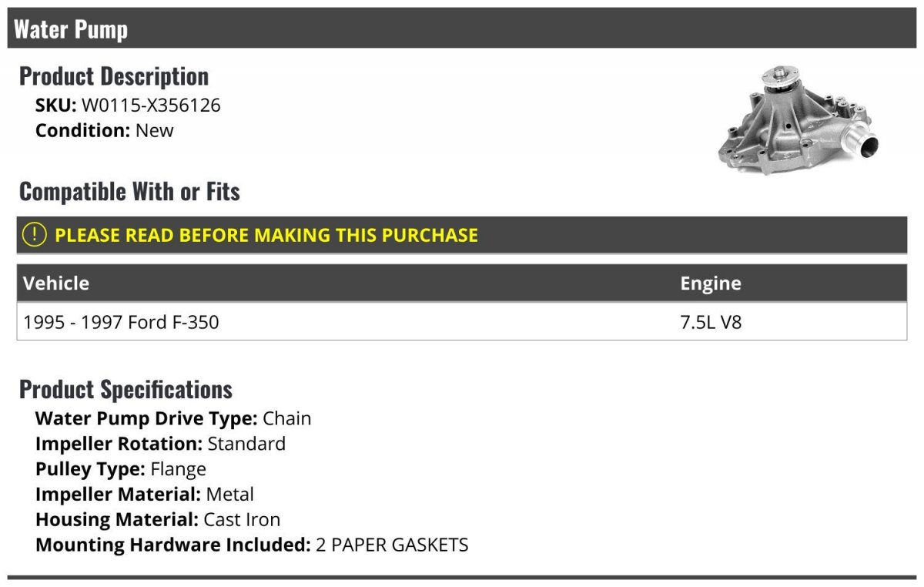The image size is (924, 587).
Task: Click the 'Water Pump' title bar
Action: click(71, 29)
